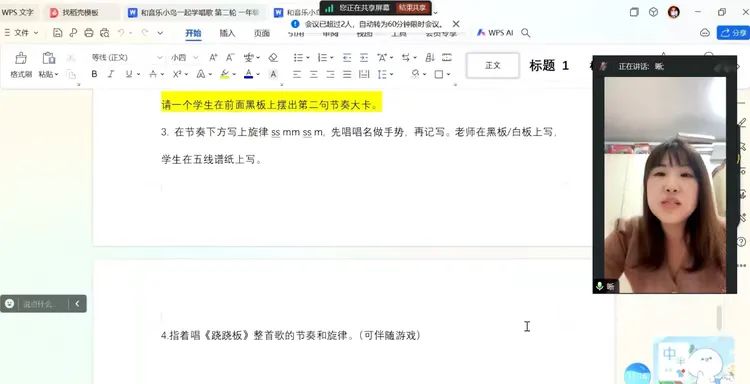The image size is (750, 384).
Task: Expand the Paste options dropdown arrow
Action: (x=56, y=74)
